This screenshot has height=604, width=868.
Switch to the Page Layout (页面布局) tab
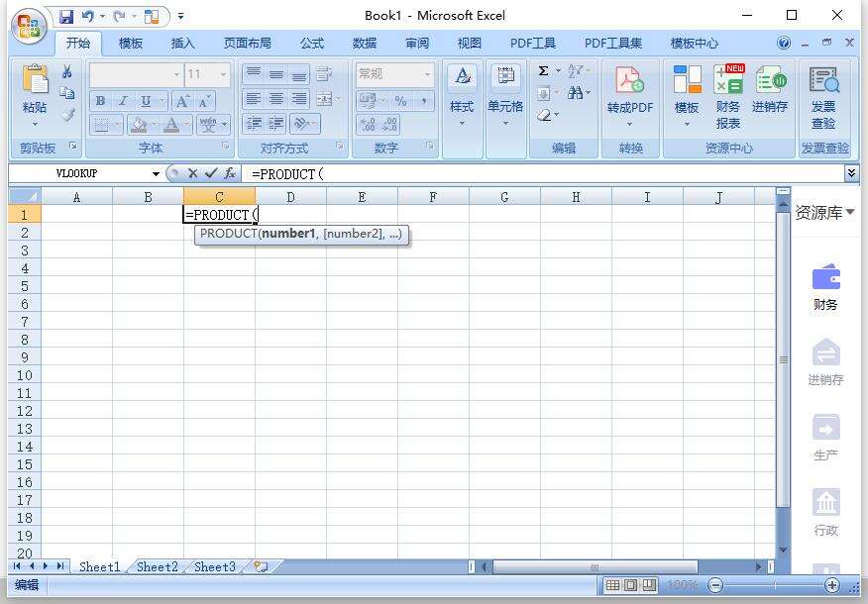[x=248, y=44]
